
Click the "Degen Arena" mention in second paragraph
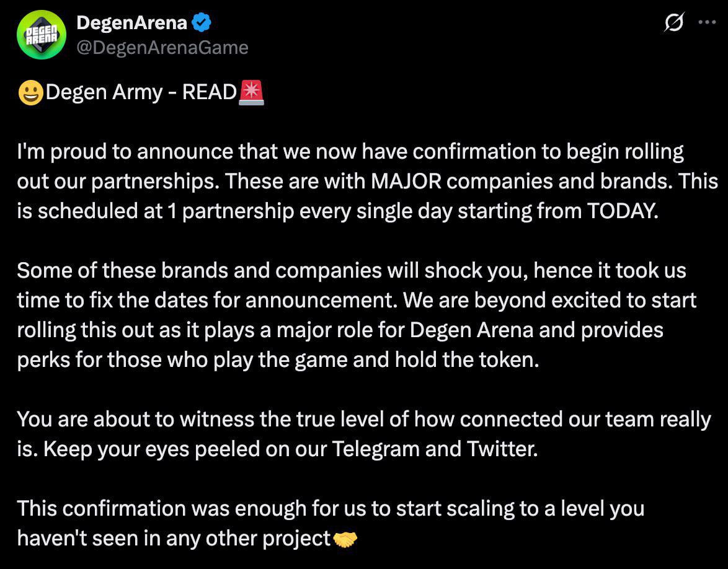(472, 330)
